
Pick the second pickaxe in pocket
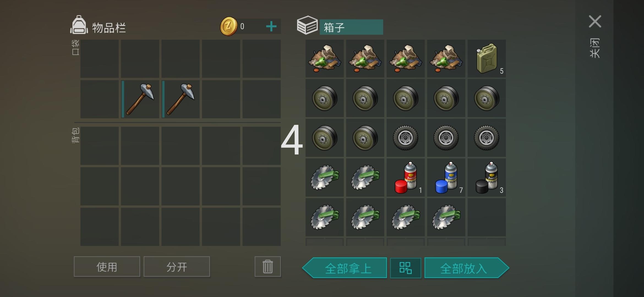(181, 99)
